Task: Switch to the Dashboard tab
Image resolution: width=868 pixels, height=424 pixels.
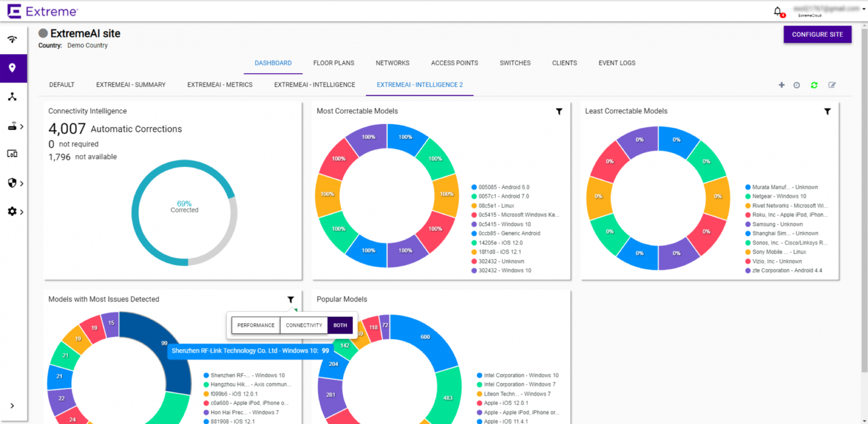Action: tap(273, 63)
